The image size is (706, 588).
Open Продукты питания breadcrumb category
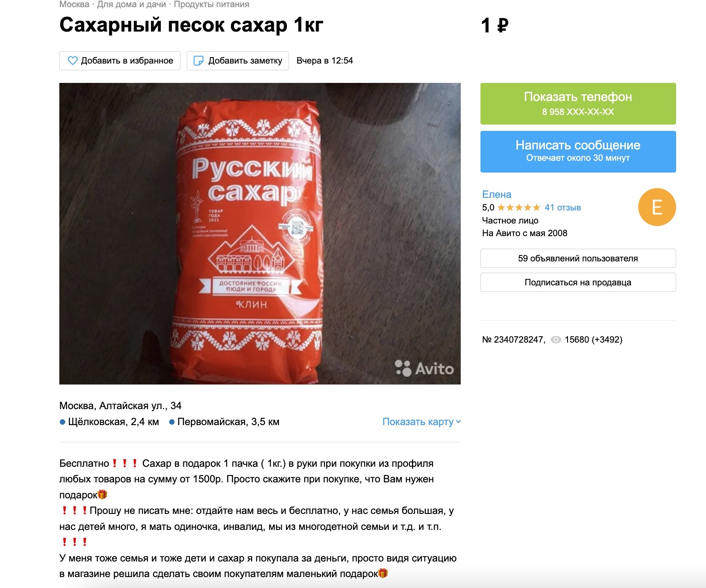212,5
